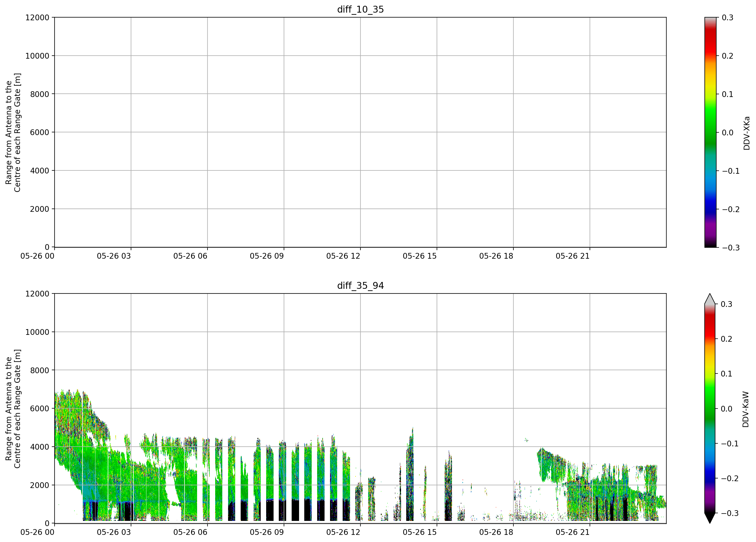Click the −0.2 tick on DDV-XKa colorbar

(x=731, y=209)
